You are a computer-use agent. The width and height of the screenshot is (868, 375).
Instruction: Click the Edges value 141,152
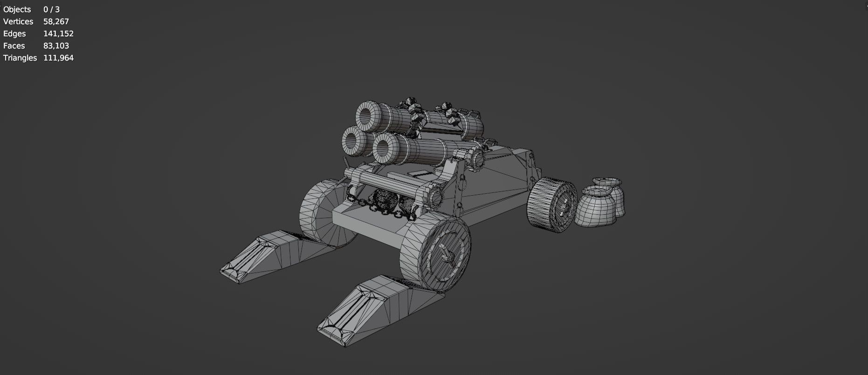(x=58, y=34)
